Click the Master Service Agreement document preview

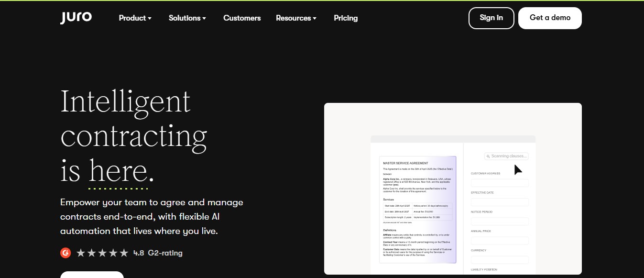tap(418, 210)
